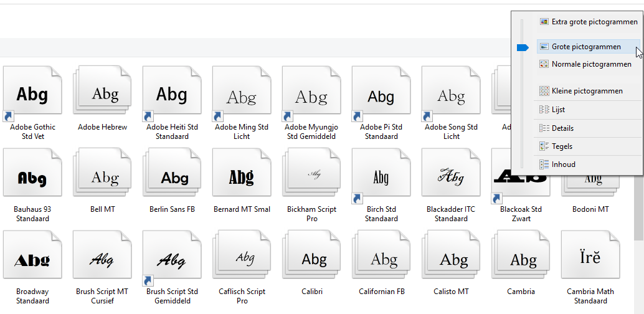The width and height of the screenshot is (644, 314).
Task: Switch to Lijst view
Action: point(589,110)
